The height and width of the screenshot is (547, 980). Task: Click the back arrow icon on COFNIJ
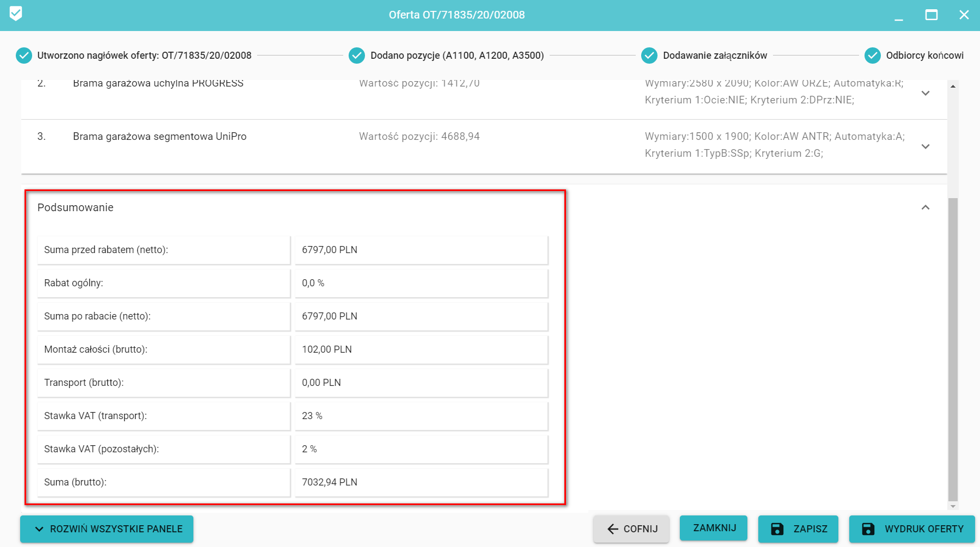click(613, 529)
